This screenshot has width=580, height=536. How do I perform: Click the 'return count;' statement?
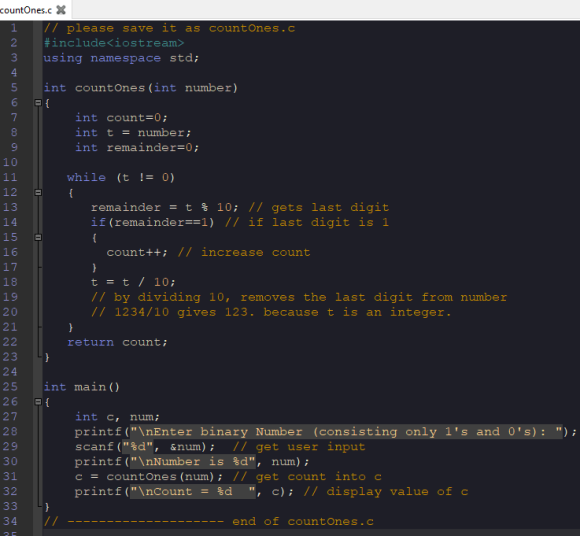[117, 343]
